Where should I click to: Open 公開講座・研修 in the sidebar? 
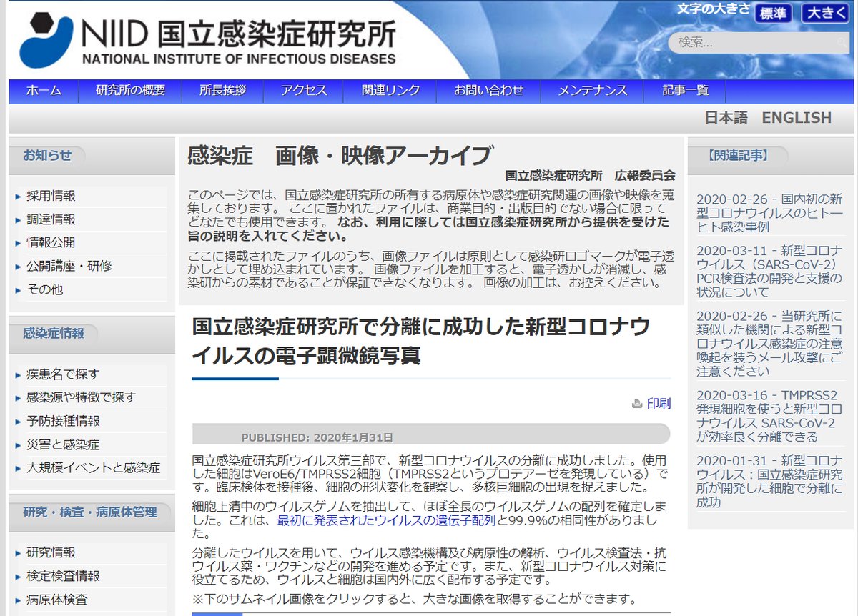pyautogui.click(x=69, y=266)
